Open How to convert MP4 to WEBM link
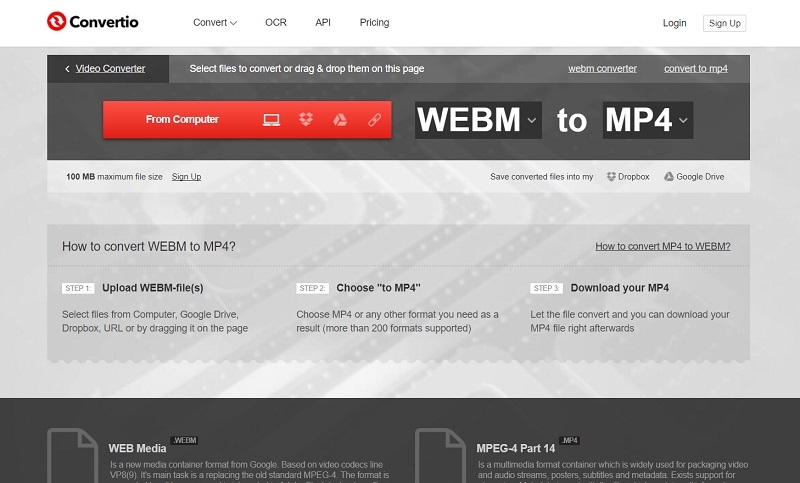 click(x=663, y=246)
